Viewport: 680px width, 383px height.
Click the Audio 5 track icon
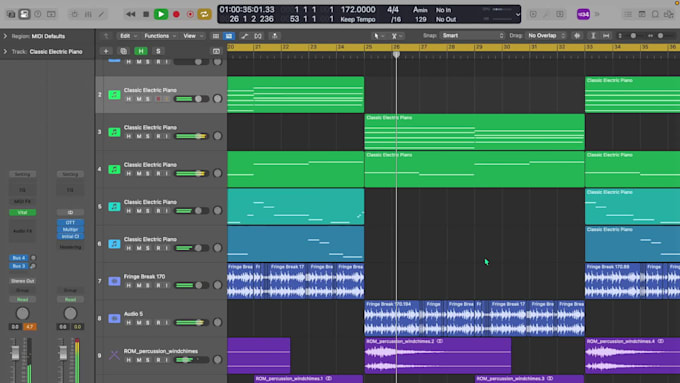(114, 318)
